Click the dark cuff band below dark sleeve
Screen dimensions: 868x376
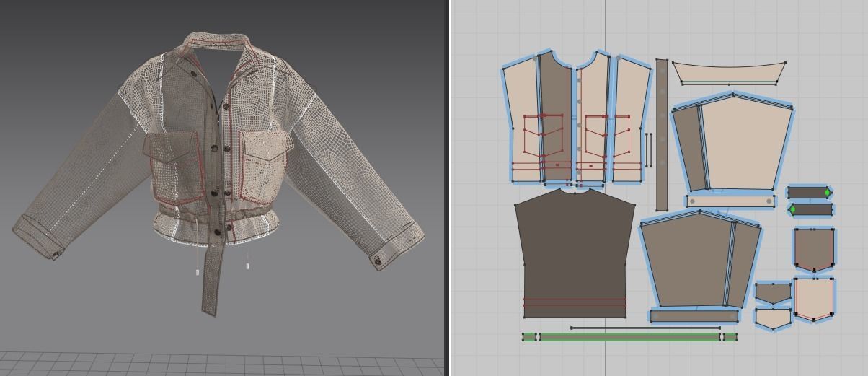[695, 315]
